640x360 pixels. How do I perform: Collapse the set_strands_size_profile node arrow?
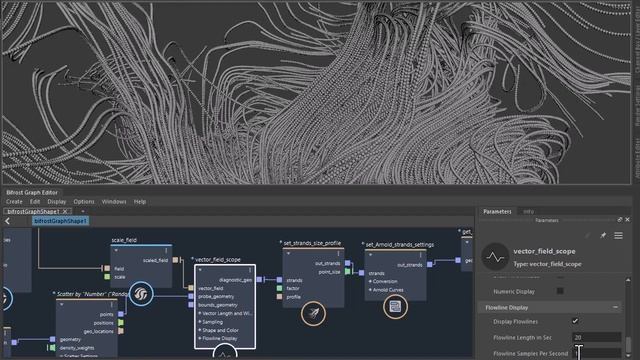coord(288,253)
